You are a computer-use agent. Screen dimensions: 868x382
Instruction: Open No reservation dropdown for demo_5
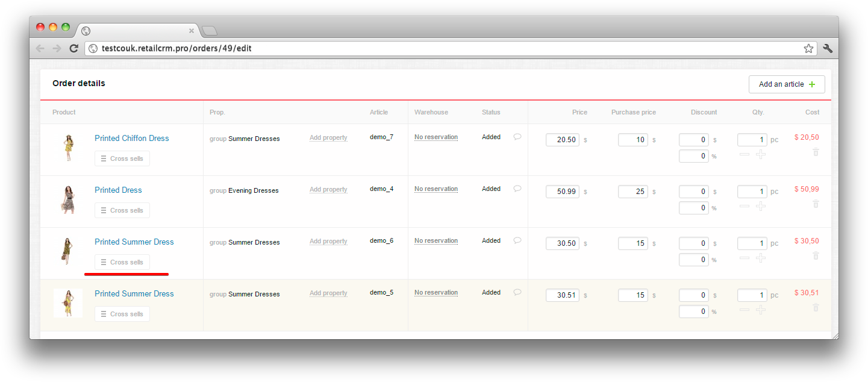point(436,293)
